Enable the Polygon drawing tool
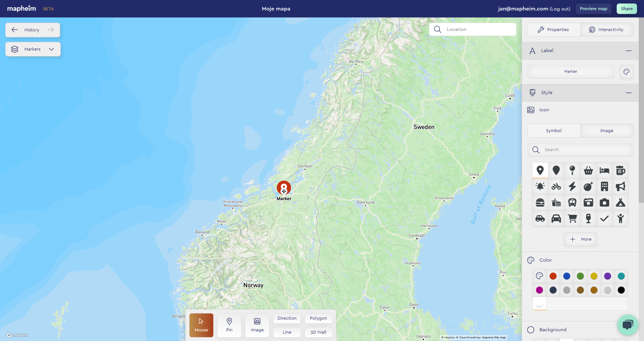644x341 pixels. (318, 318)
